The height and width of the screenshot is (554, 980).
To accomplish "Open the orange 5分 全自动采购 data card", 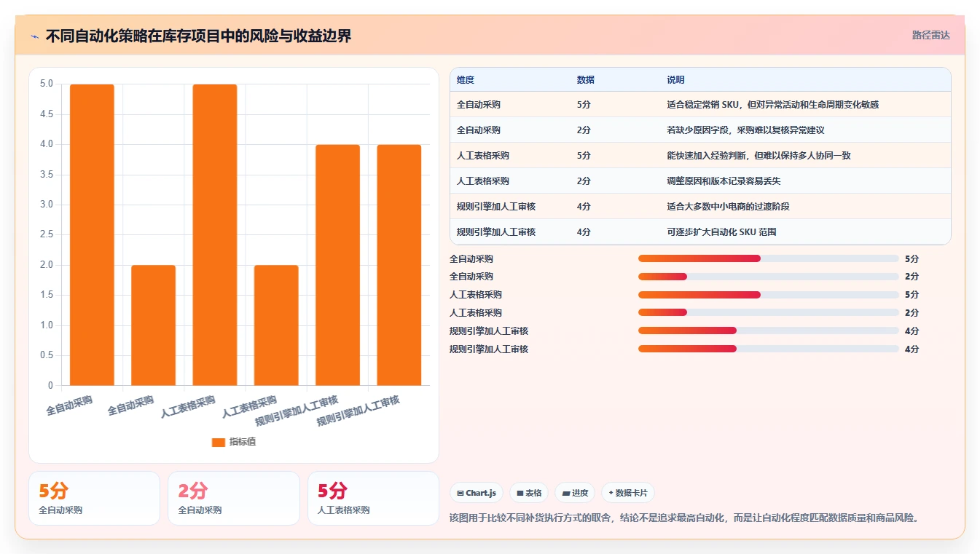I will [x=94, y=498].
